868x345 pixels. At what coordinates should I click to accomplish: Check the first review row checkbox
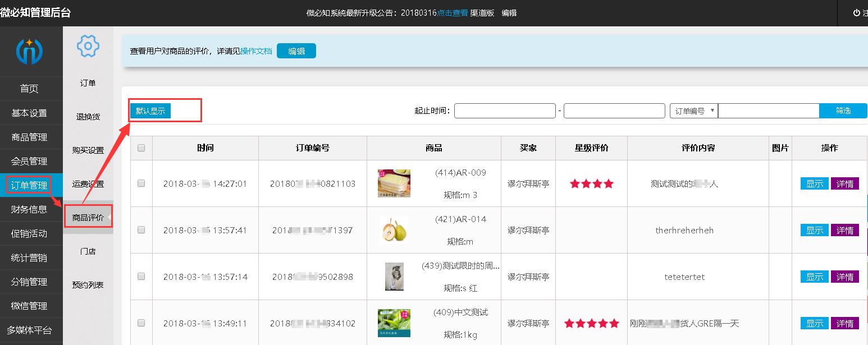pos(141,183)
